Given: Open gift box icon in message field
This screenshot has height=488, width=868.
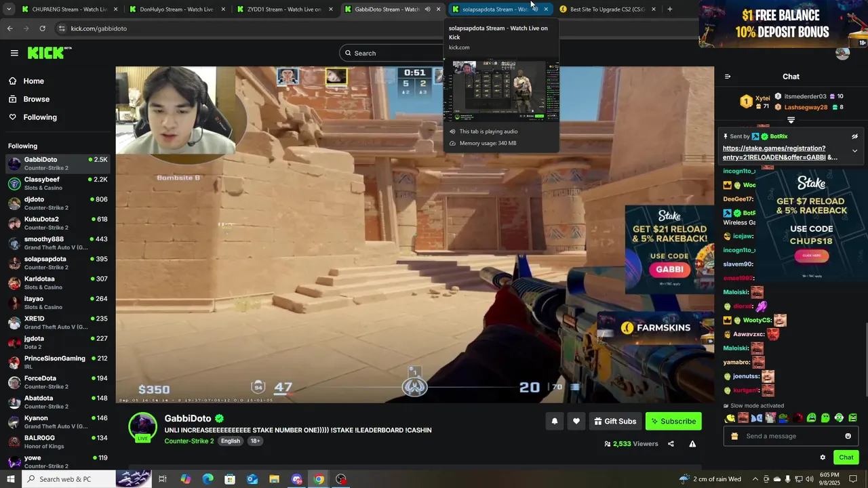Looking at the screenshot, I should (734, 436).
